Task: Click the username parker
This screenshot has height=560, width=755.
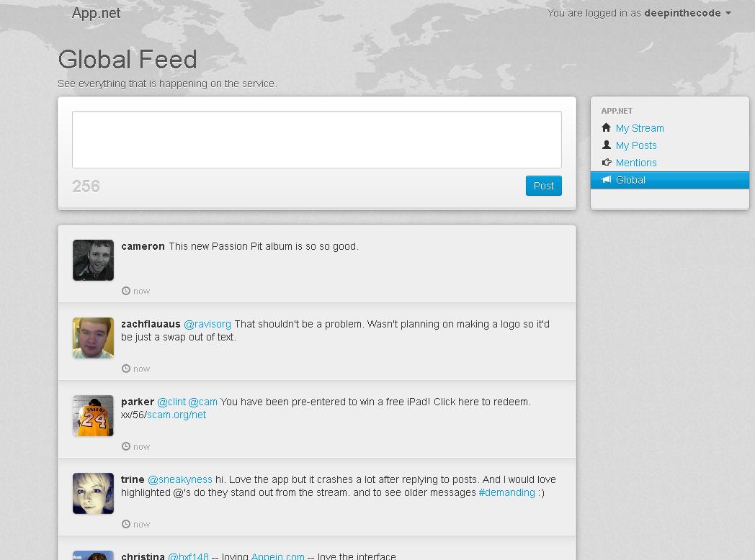Action: coord(138,402)
